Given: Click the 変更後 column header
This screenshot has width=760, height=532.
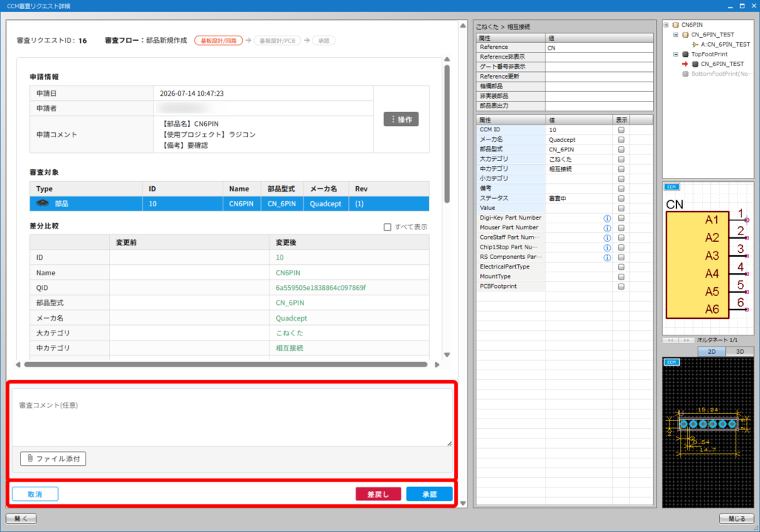Looking at the screenshot, I should click(349, 243).
